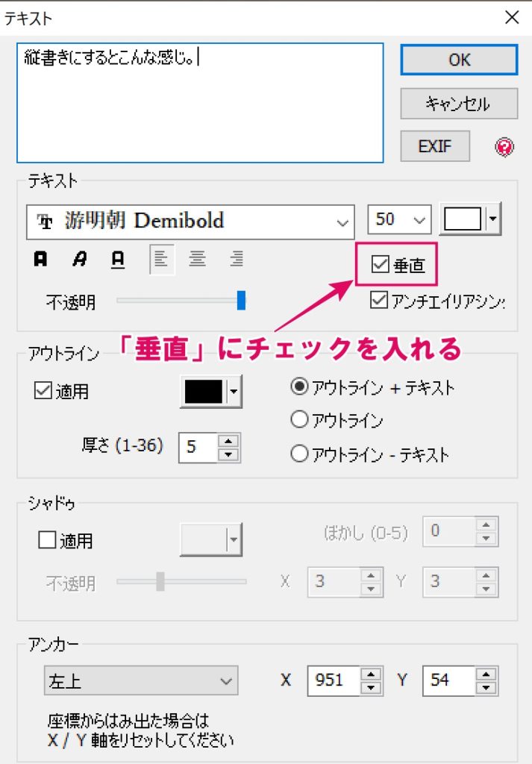Image resolution: width=532 pixels, height=764 pixels.
Task: Increase ぼかし blur with up arrow
Action: click(x=486, y=525)
